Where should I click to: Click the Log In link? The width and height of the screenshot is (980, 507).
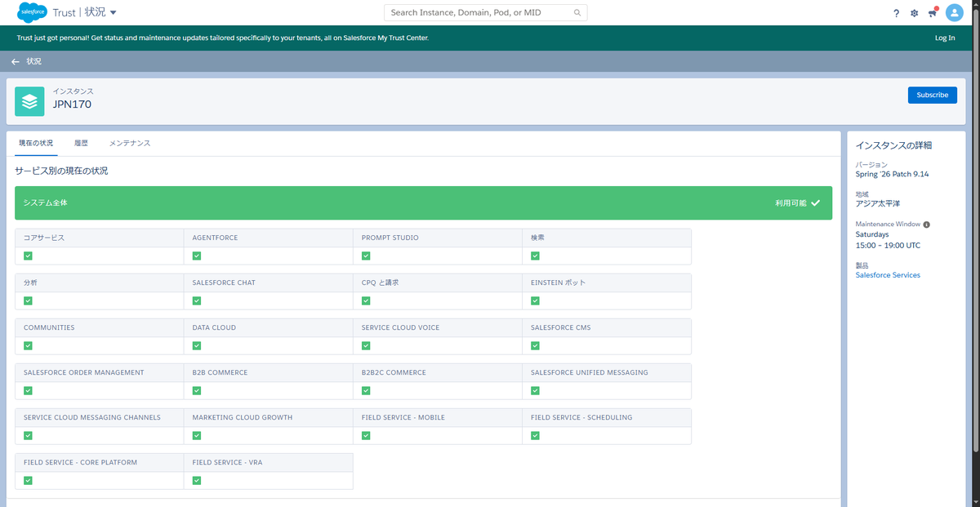pyautogui.click(x=945, y=38)
